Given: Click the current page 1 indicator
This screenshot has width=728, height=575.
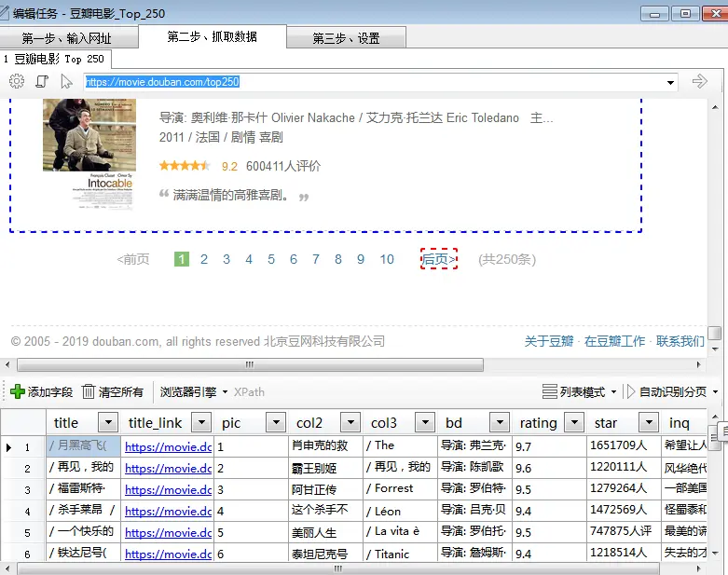Looking at the screenshot, I should coord(182,259).
